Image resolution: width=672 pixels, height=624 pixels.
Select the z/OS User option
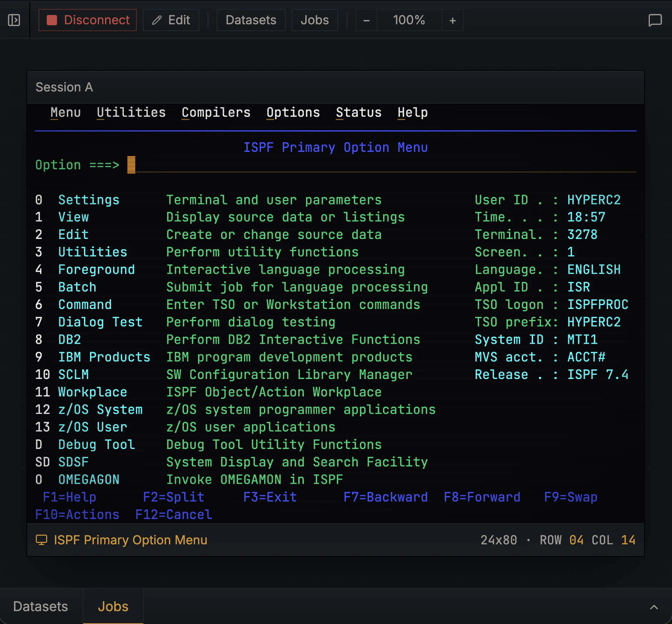[93, 427]
